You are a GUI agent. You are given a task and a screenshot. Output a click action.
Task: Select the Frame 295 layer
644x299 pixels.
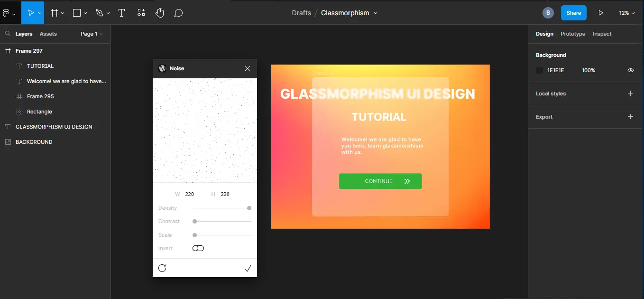55,96
